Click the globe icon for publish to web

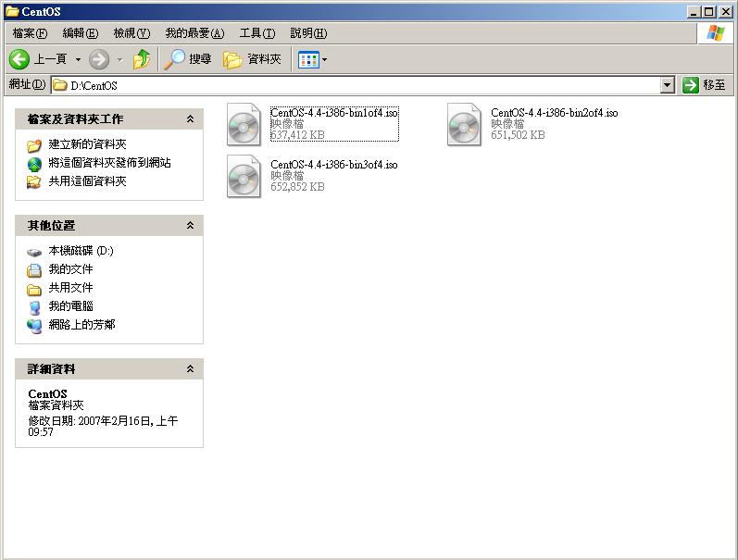click(34, 164)
